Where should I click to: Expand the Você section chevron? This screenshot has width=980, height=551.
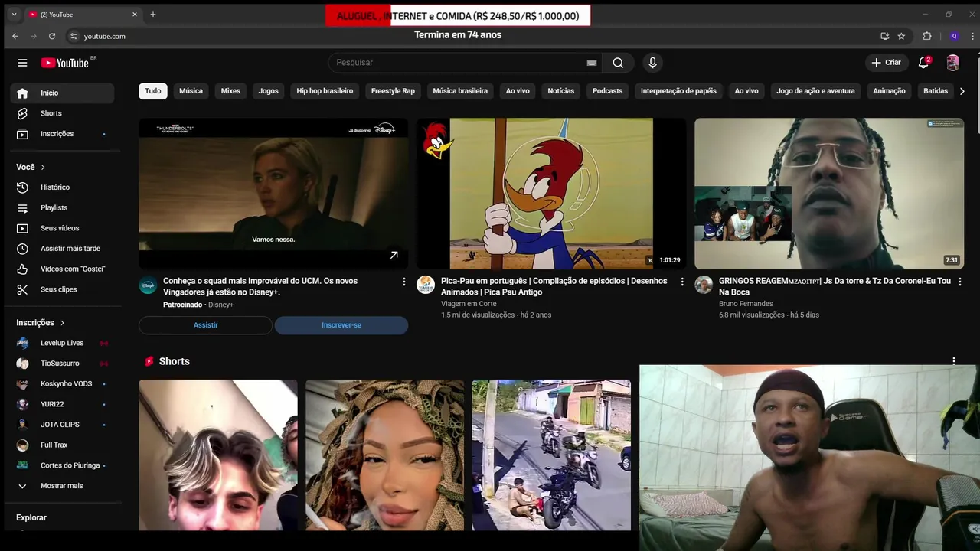[43, 167]
